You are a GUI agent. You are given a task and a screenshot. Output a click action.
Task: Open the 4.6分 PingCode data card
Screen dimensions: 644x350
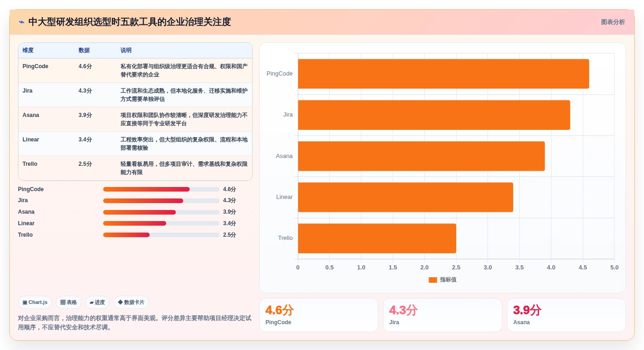tap(319, 315)
